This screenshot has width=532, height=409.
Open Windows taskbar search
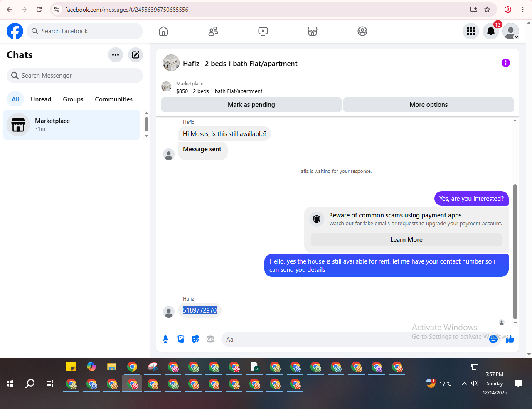coord(30,384)
